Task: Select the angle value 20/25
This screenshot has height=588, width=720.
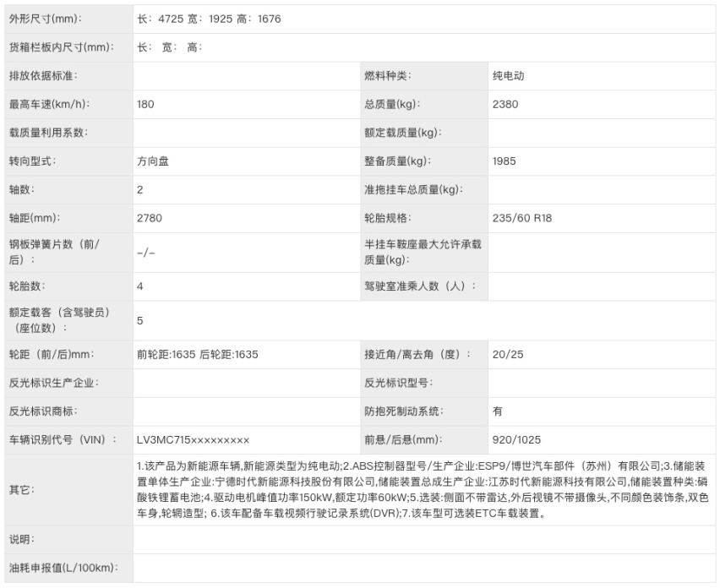Action: [x=508, y=354]
